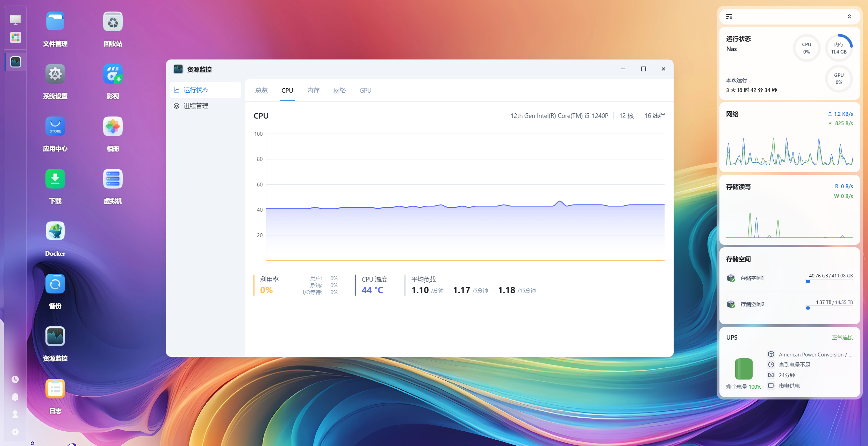Switch to the 内存 tab
This screenshot has width=868, height=446.
(313, 91)
